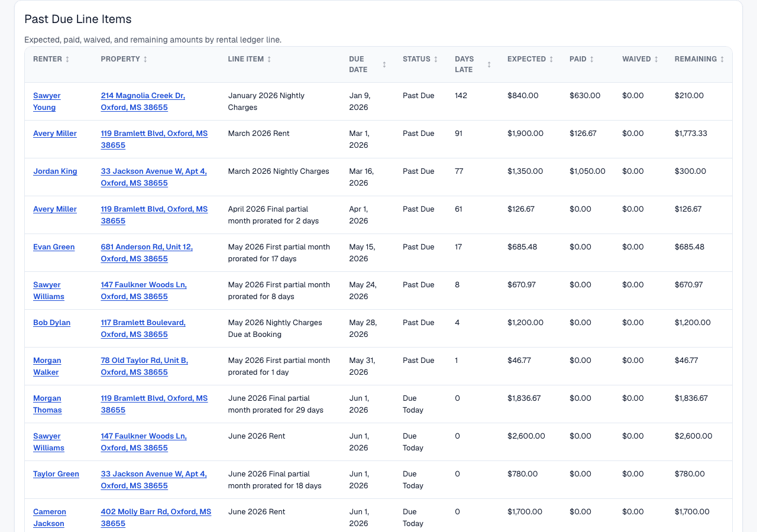The image size is (757, 532).
Task: Open 147 Faulkner Woods Ln link in June Rent row
Action: point(144,442)
